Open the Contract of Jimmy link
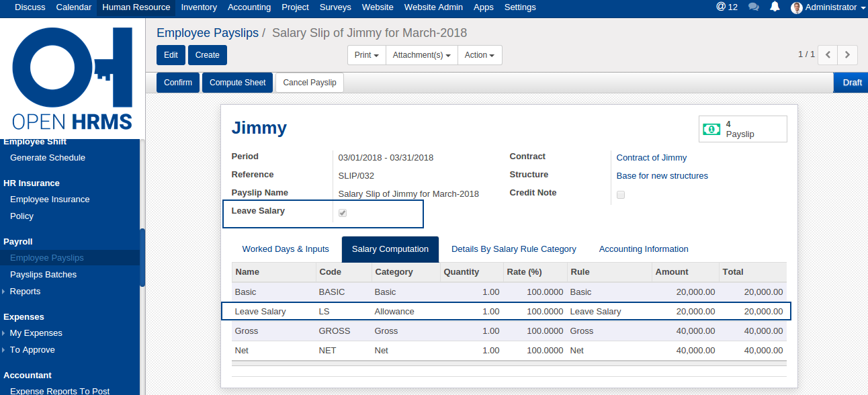 (x=651, y=158)
